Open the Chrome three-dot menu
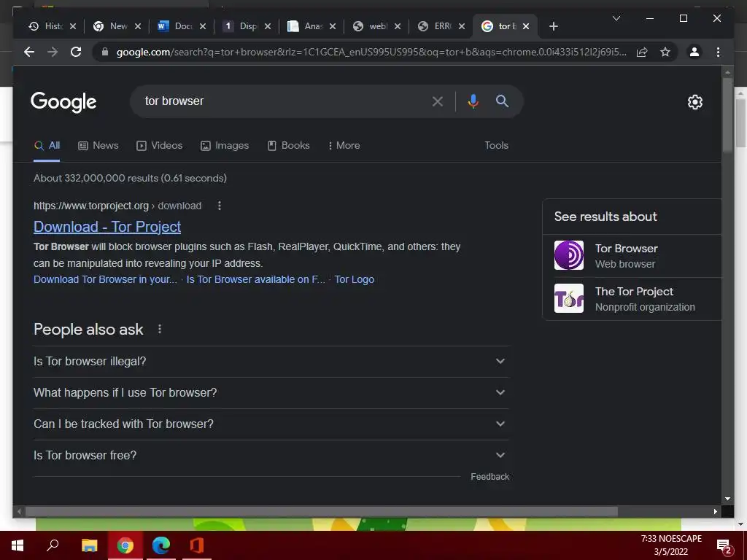Screen dimensions: 747x560 coord(718,52)
